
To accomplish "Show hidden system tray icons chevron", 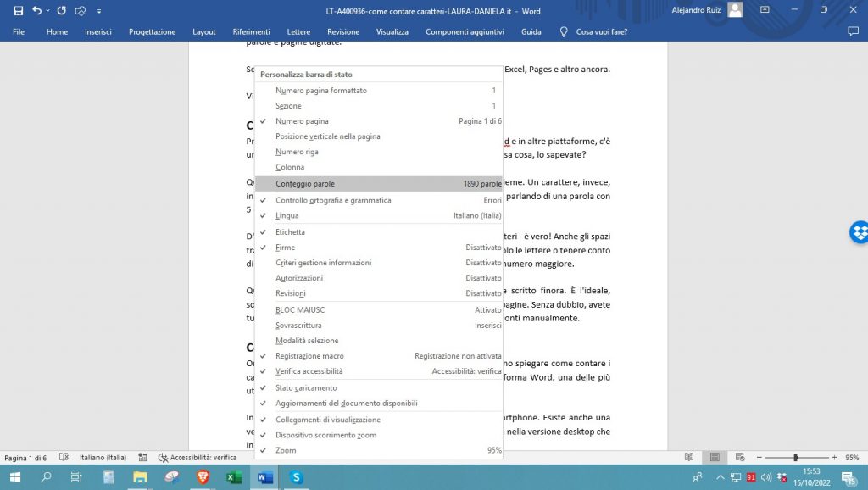I will [719, 477].
